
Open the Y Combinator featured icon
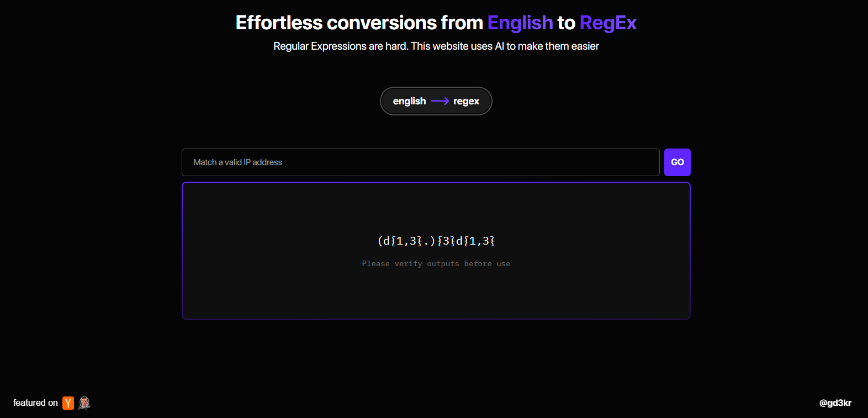tap(68, 403)
